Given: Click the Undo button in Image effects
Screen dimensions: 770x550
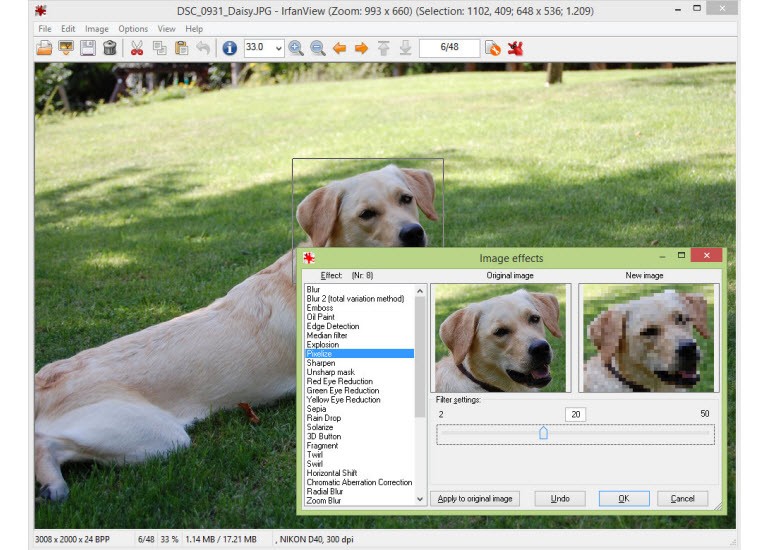Looking at the screenshot, I should (x=560, y=499).
